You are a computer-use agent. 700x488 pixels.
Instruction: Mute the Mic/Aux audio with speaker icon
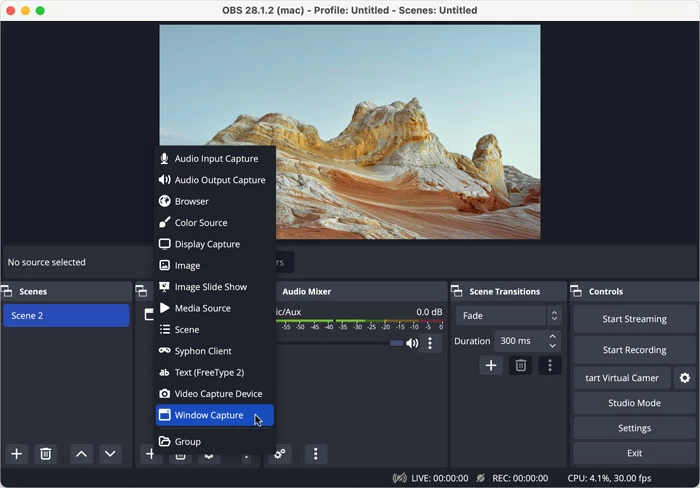(412, 343)
